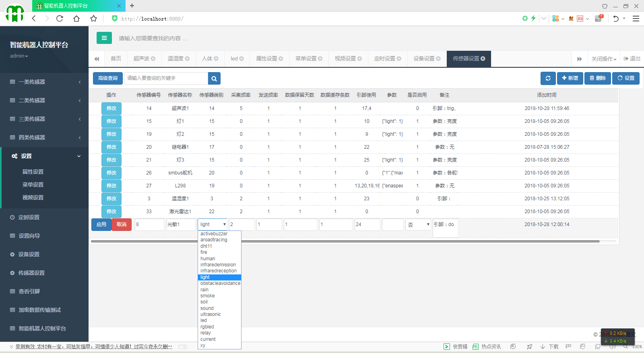Close the led tab with its x icon
The image size is (644, 353).
242,59
